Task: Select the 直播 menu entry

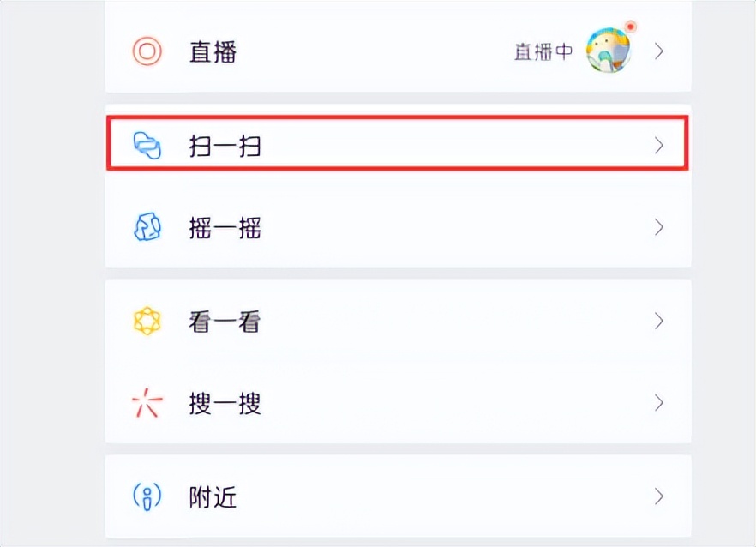Action: [x=213, y=51]
